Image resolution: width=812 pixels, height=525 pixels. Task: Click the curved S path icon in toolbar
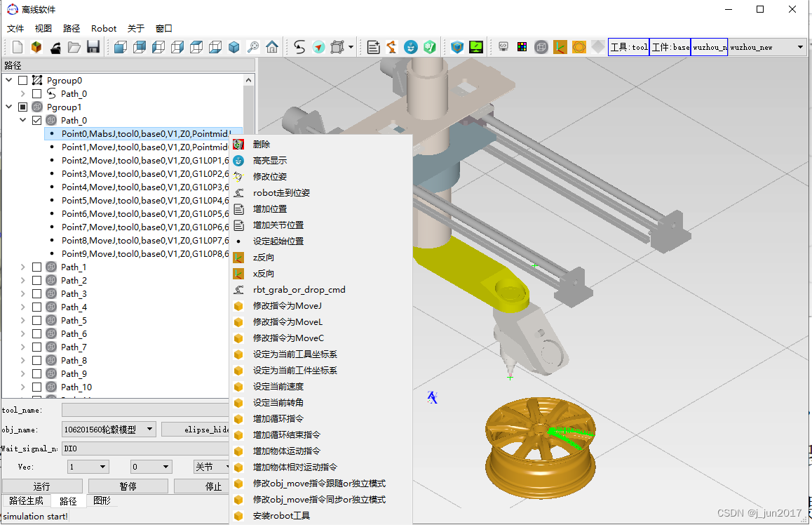(x=299, y=47)
